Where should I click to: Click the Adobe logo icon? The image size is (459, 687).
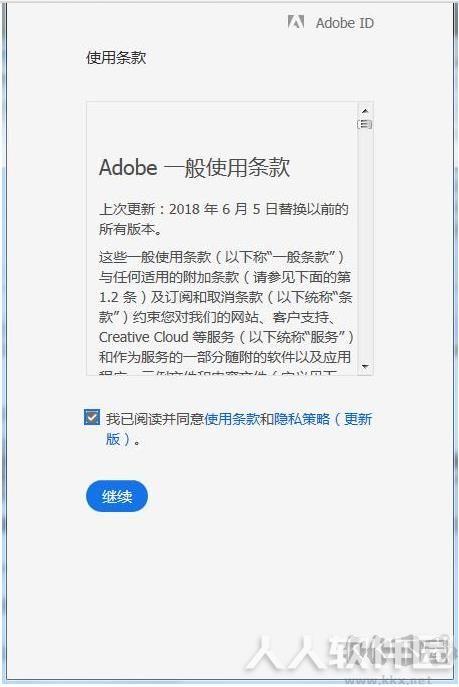(x=296, y=21)
